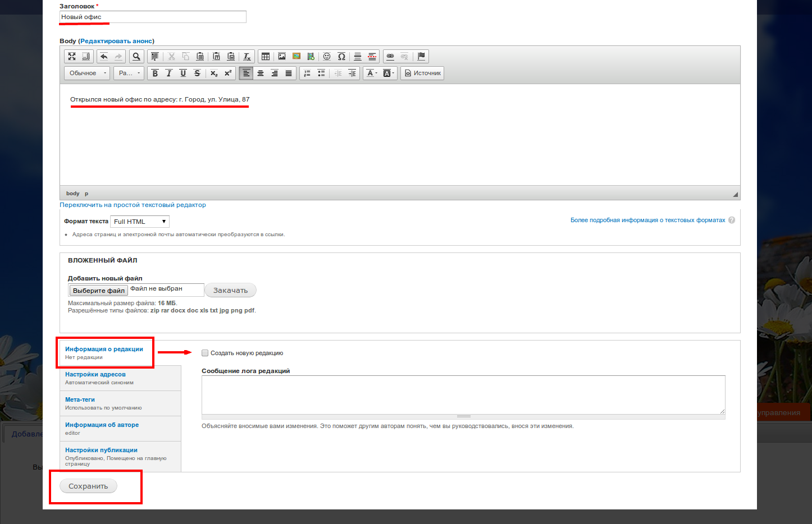
Task: Open the background color dropdown
Action: click(x=389, y=73)
